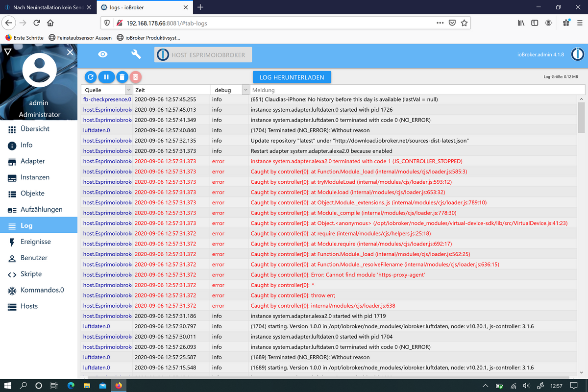Click the fb-checkpresence.0 source entry
Screen dimensions: 588x392
pyautogui.click(x=107, y=99)
